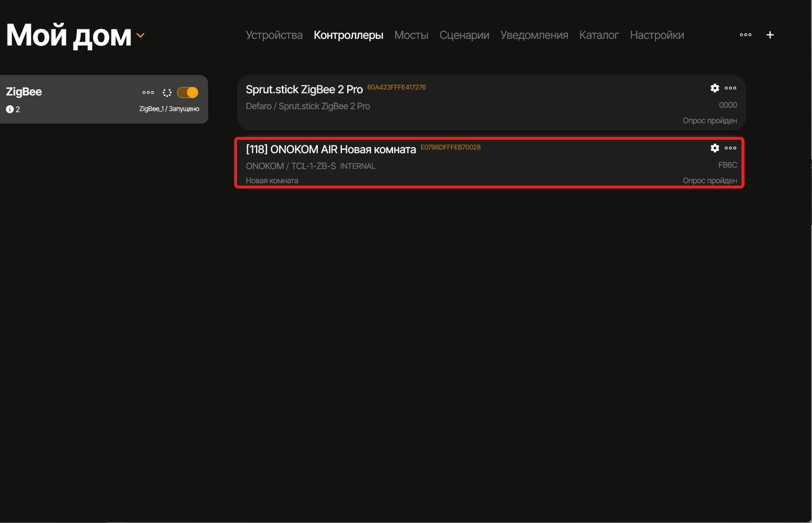The image size is (812, 523).
Task: Open settings gear for ONOKOM AIR device
Action: point(715,148)
